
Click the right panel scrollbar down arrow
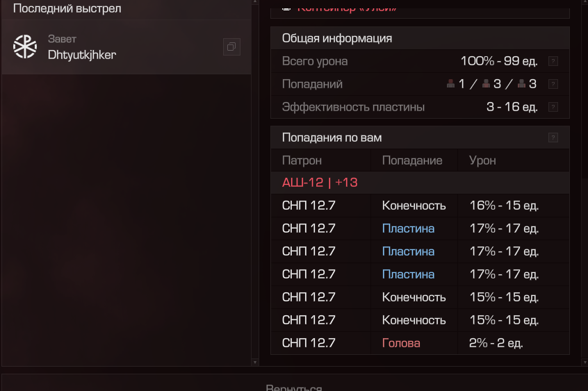[x=585, y=363]
